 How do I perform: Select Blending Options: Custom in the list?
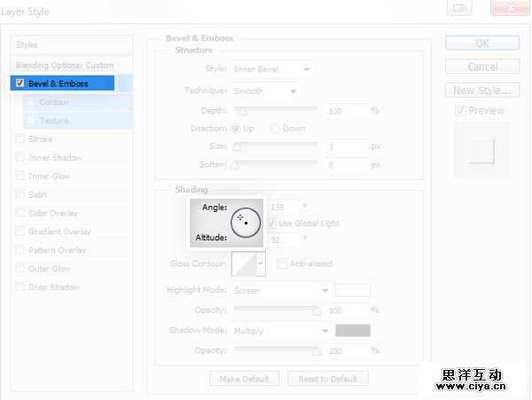tap(65, 66)
